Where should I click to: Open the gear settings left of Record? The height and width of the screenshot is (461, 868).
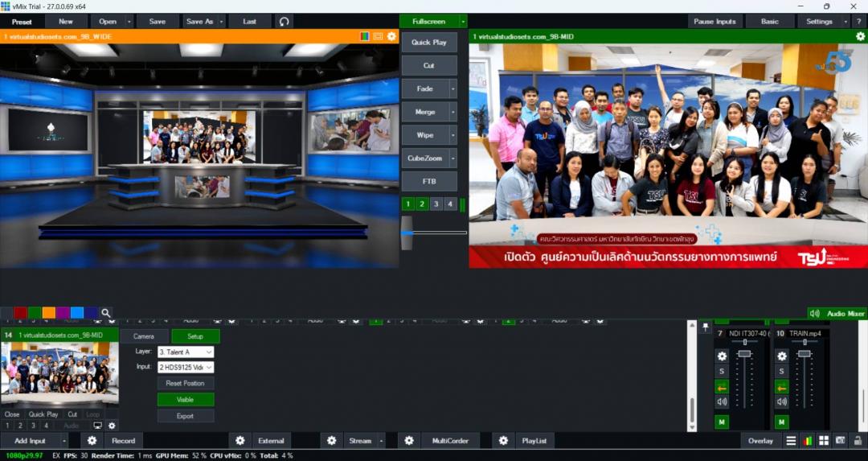pyautogui.click(x=92, y=441)
